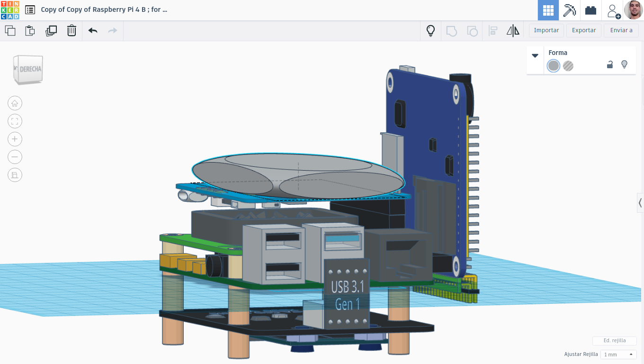Click the Ungroup shapes icon
Image resolution: width=644 pixels, height=364 pixels.
click(472, 31)
